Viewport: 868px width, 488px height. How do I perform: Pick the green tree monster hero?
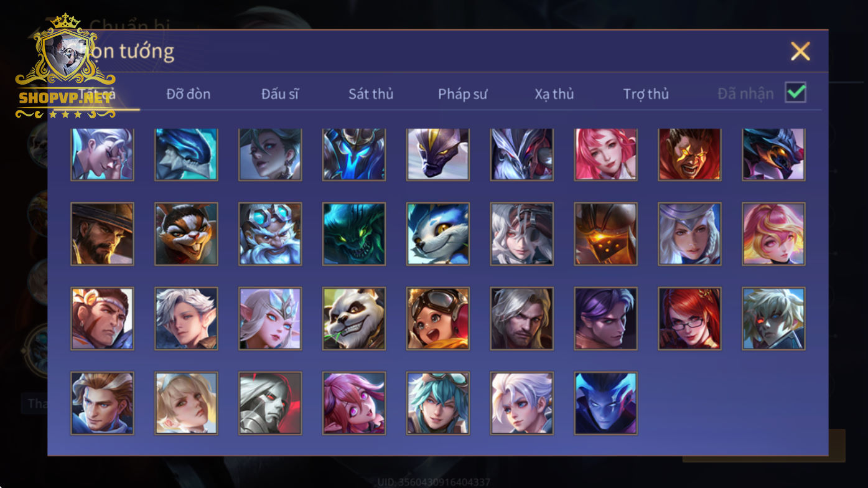click(354, 233)
